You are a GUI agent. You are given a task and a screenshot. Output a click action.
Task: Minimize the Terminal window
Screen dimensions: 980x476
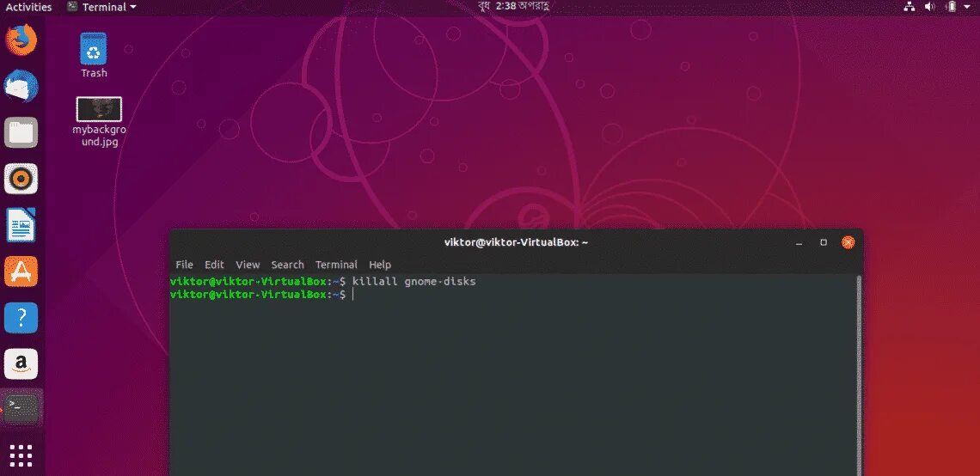(x=799, y=243)
